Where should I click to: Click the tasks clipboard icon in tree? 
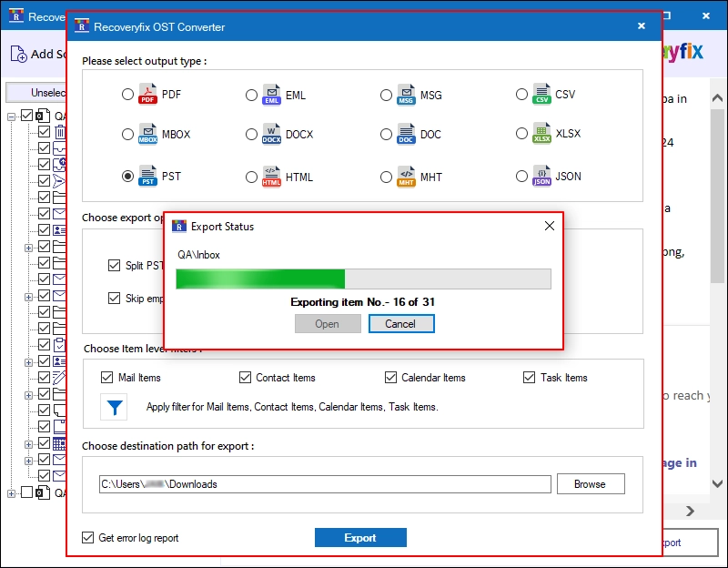pos(59,345)
